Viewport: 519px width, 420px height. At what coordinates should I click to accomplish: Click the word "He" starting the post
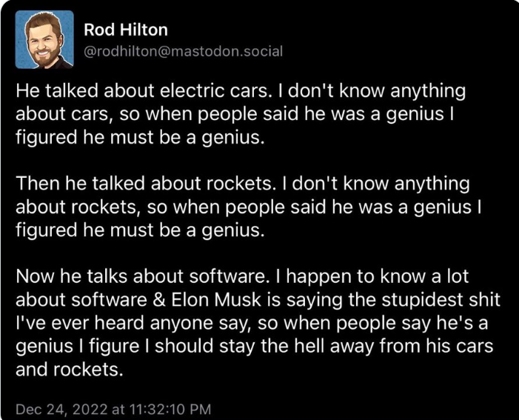tap(28, 91)
